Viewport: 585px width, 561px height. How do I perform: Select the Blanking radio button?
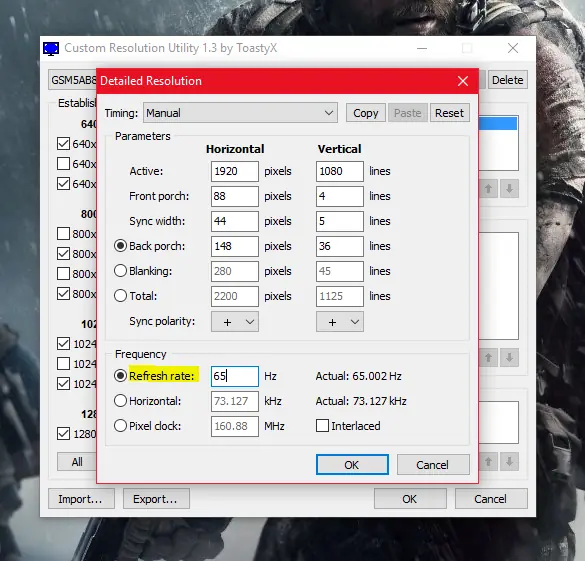(x=121, y=271)
